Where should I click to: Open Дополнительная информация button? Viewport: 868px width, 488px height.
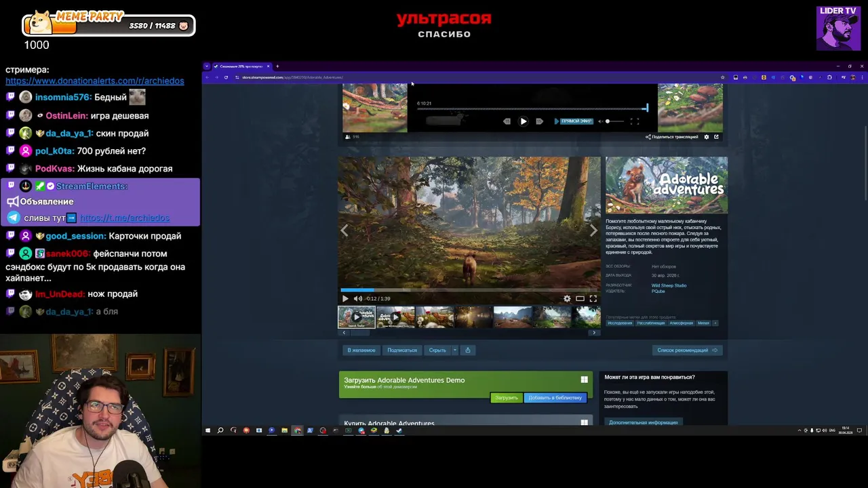pos(644,422)
